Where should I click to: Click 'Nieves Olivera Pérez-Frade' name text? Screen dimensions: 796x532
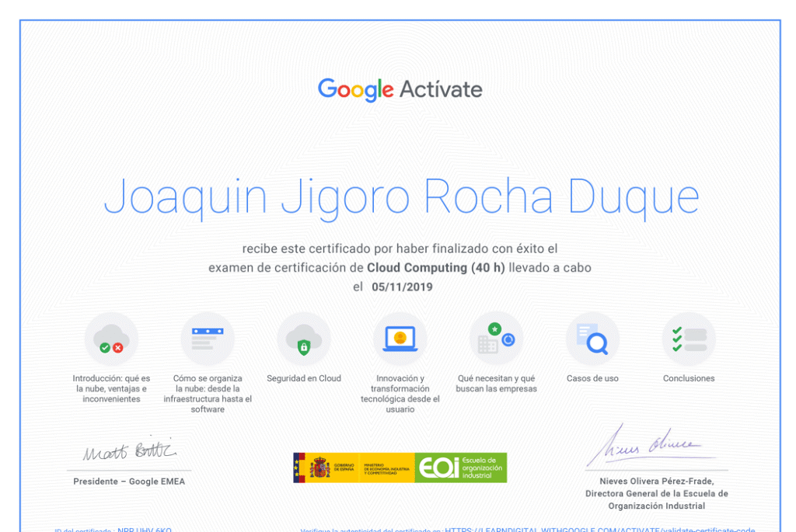(x=656, y=482)
